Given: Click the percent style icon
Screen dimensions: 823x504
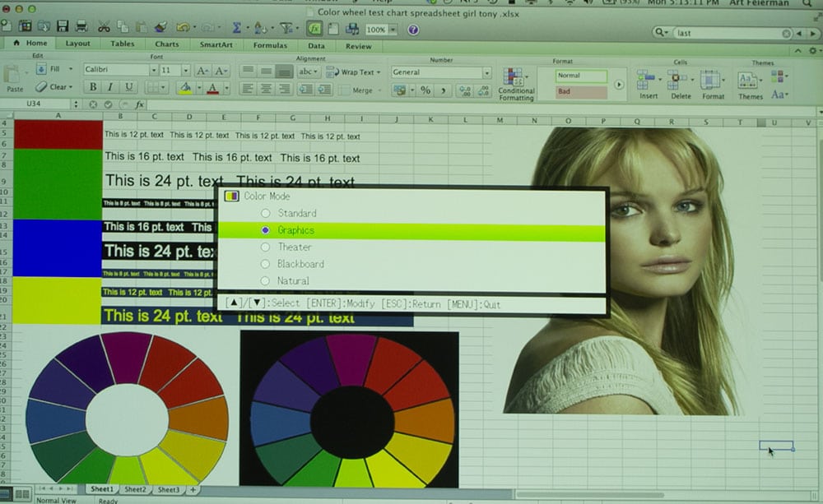Looking at the screenshot, I should 425,90.
